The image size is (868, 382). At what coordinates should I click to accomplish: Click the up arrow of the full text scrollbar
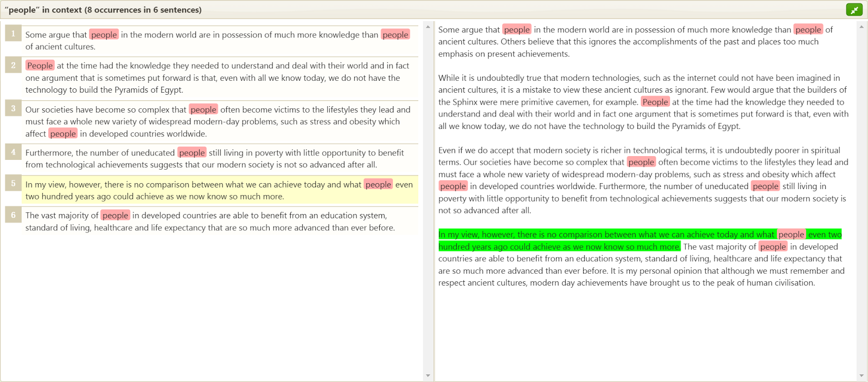tap(861, 27)
